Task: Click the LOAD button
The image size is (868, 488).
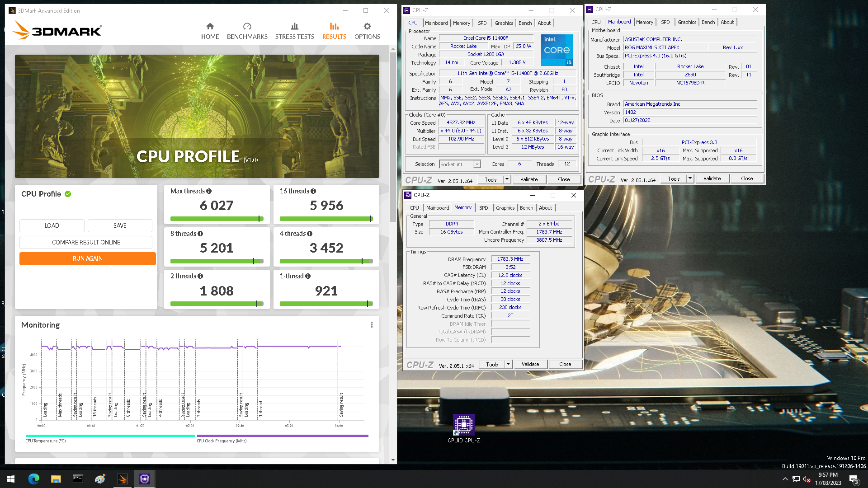Action: [x=52, y=225]
